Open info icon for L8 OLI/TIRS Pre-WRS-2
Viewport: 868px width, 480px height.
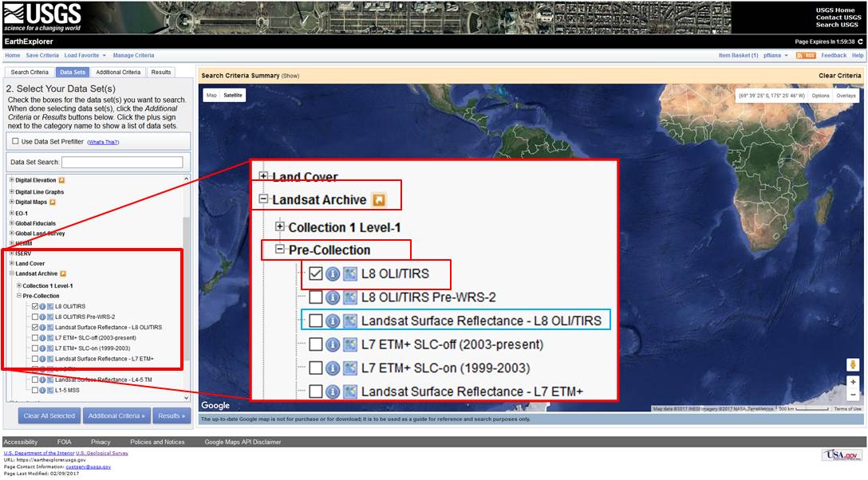point(42,317)
